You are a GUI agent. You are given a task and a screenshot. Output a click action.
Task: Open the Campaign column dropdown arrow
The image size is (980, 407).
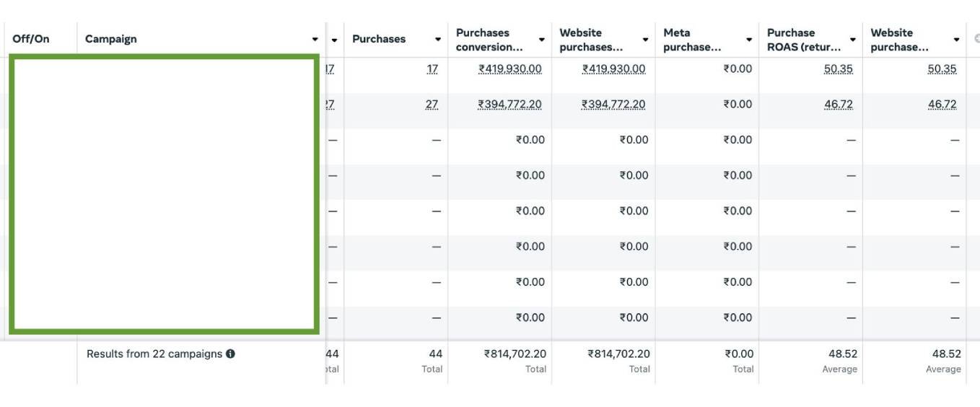point(315,40)
